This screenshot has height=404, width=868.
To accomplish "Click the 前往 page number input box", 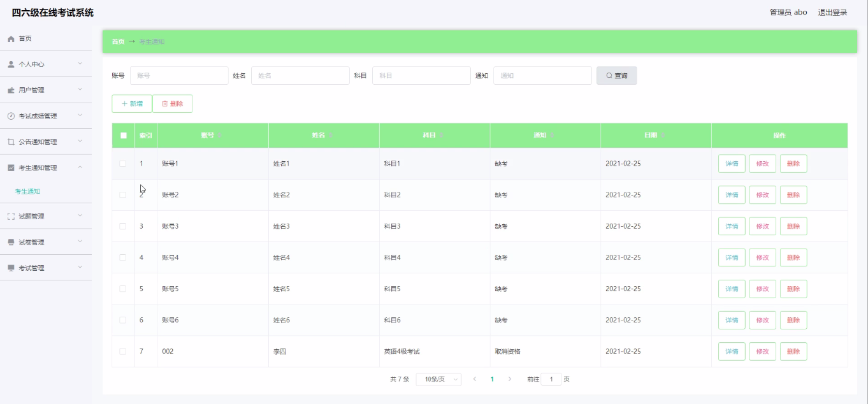I will [551, 379].
